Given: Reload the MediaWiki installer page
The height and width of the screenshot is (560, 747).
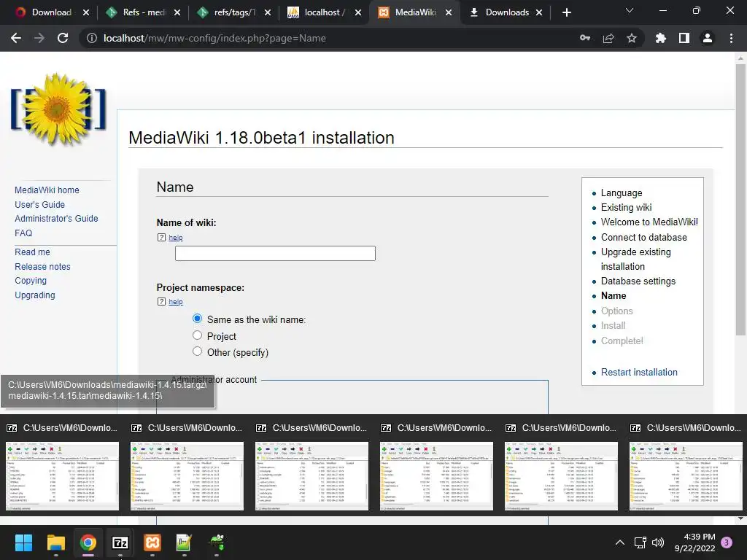Looking at the screenshot, I should (63, 38).
